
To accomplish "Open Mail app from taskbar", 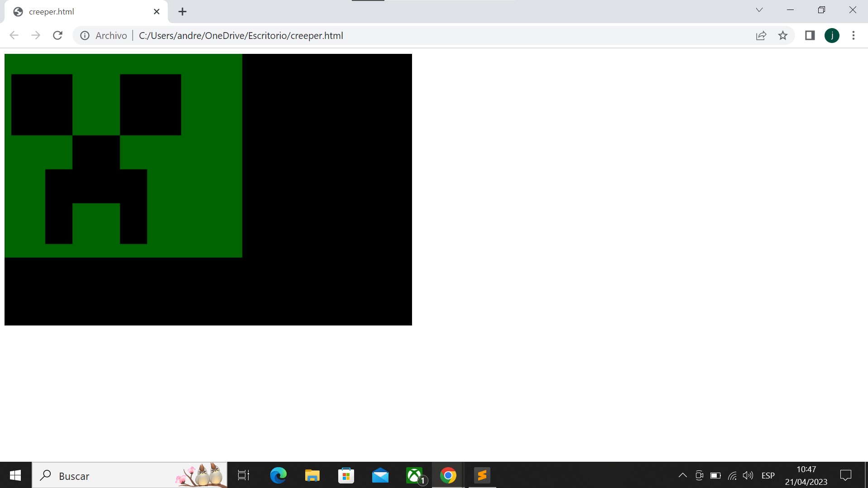I will tap(380, 475).
